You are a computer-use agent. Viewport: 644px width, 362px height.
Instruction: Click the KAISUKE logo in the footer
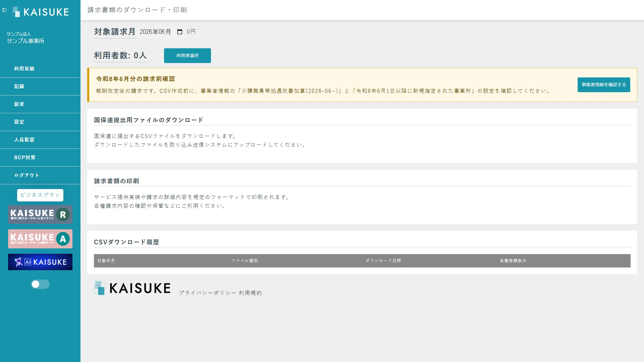[x=132, y=288]
